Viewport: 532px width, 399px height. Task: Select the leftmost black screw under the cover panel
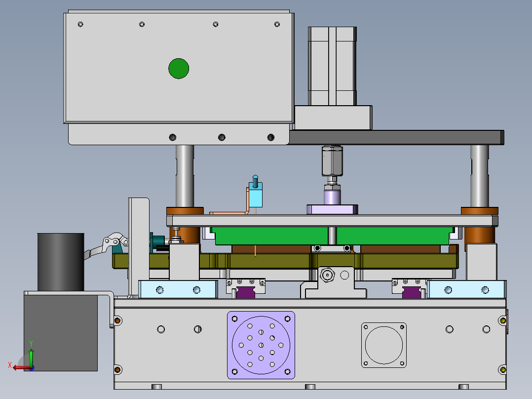172,137
